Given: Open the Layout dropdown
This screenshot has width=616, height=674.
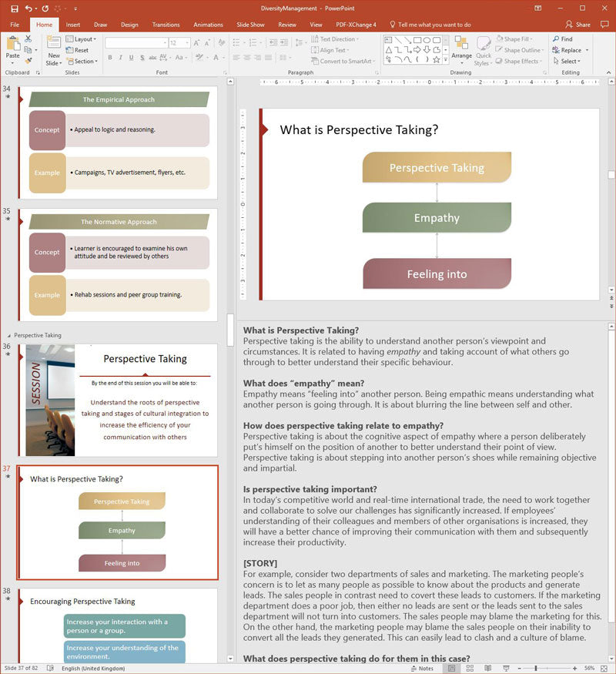Looking at the screenshot, I should (x=81, y=39).
